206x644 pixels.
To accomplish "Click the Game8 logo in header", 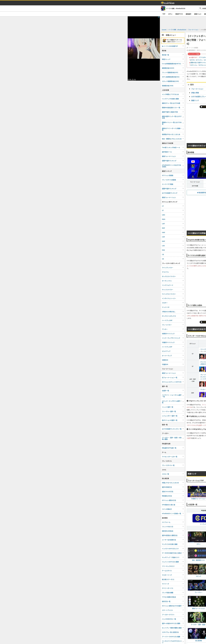I will point(167,3).
